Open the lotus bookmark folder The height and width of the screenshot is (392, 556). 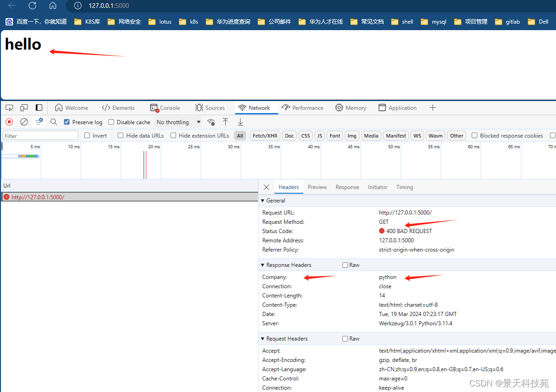(x=160, y=21)
